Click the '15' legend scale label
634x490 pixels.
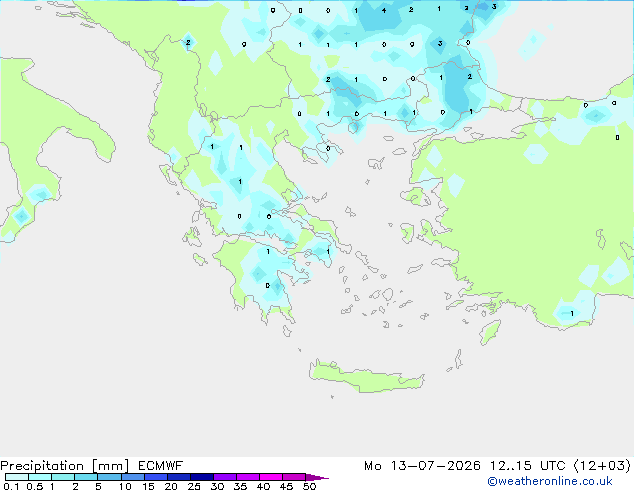point(148,486)
